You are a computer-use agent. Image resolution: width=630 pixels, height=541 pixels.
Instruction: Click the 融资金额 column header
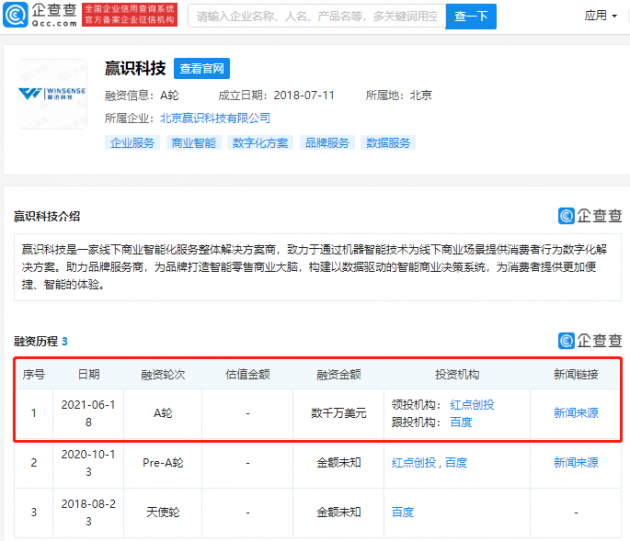click(338, 375)
